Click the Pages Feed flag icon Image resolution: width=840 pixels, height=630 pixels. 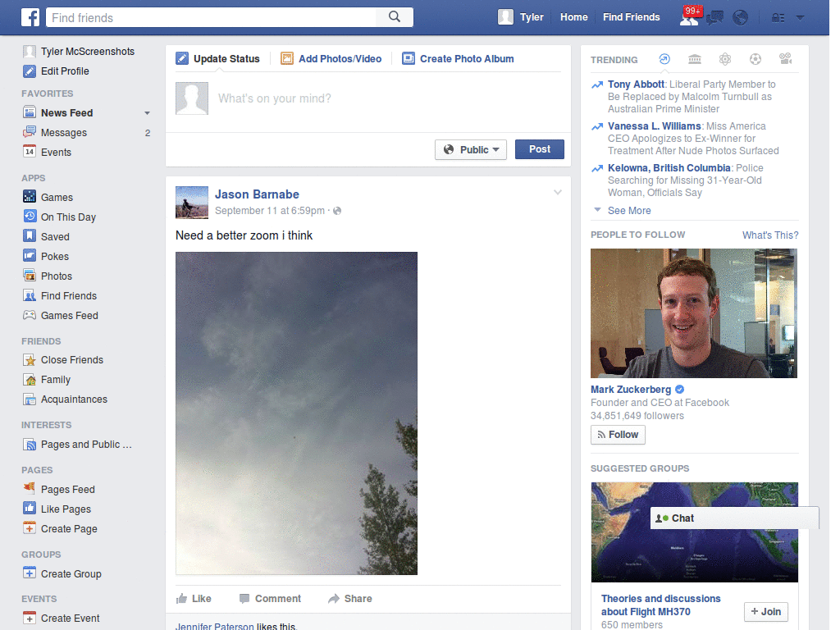click(x=30, y=489)
